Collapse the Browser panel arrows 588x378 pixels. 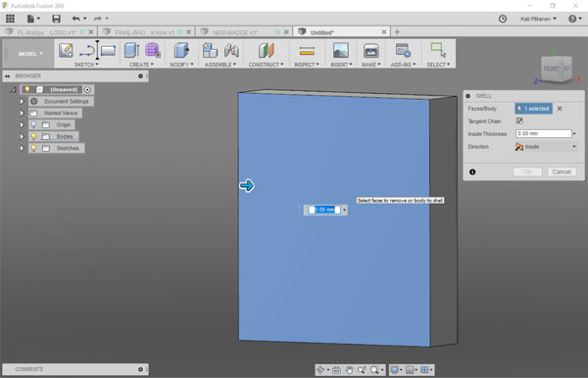7,76
